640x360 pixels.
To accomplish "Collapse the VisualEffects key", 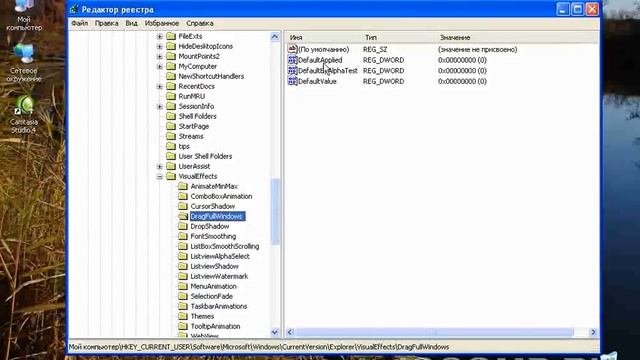I will click(160, 177).
